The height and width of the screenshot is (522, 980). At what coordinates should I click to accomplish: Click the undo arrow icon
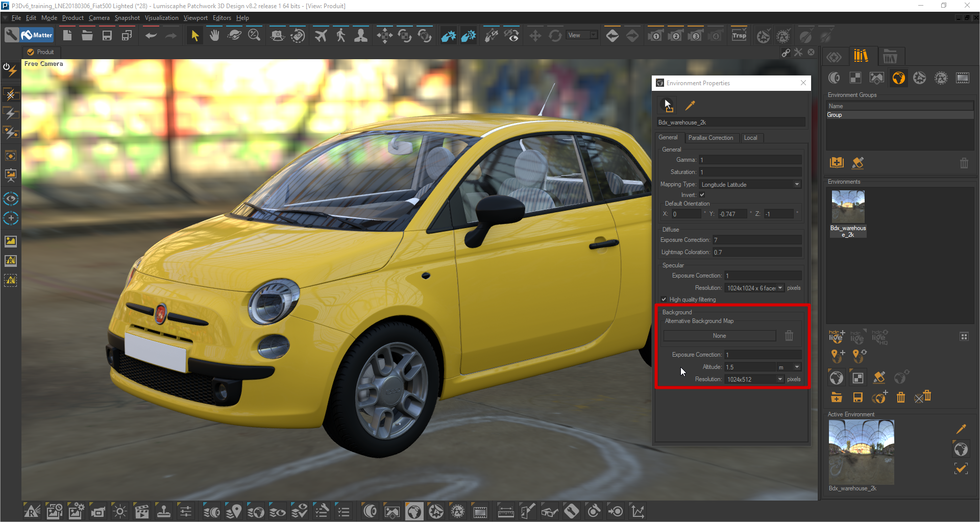click(151, 35)
